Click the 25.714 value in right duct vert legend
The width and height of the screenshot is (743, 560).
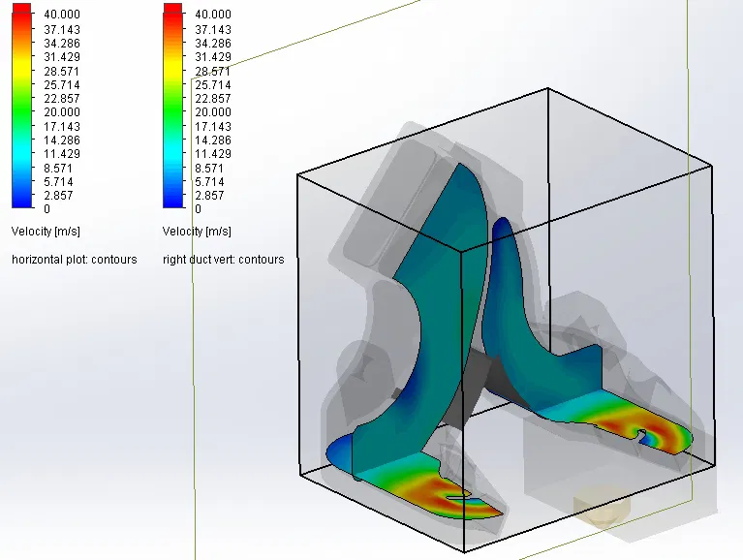[x=213, y=85]
